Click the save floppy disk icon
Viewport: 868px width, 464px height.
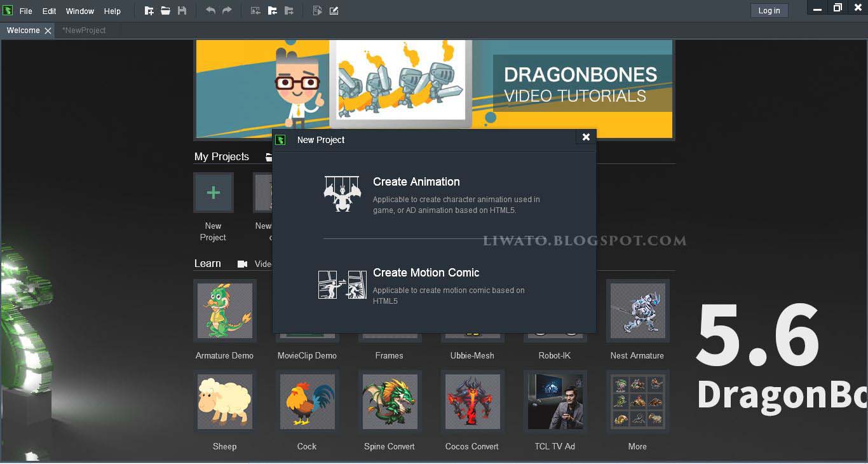[x=182, y=11]
